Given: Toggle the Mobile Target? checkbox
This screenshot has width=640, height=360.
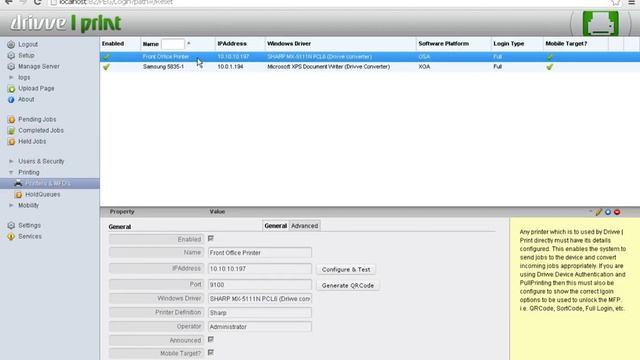Looking at the screenshot, I should [x=211, y=352].
